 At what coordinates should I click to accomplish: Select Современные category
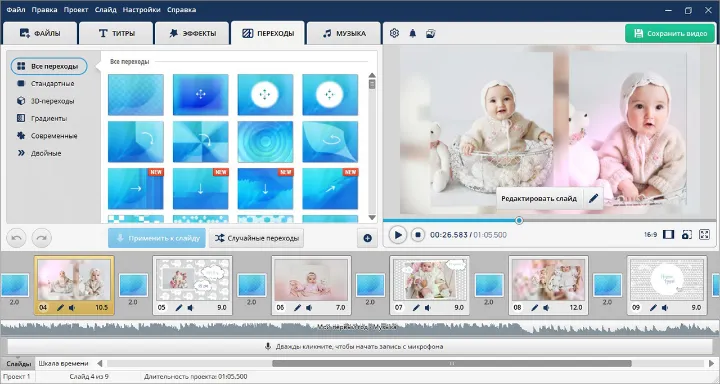pos(47,136)
